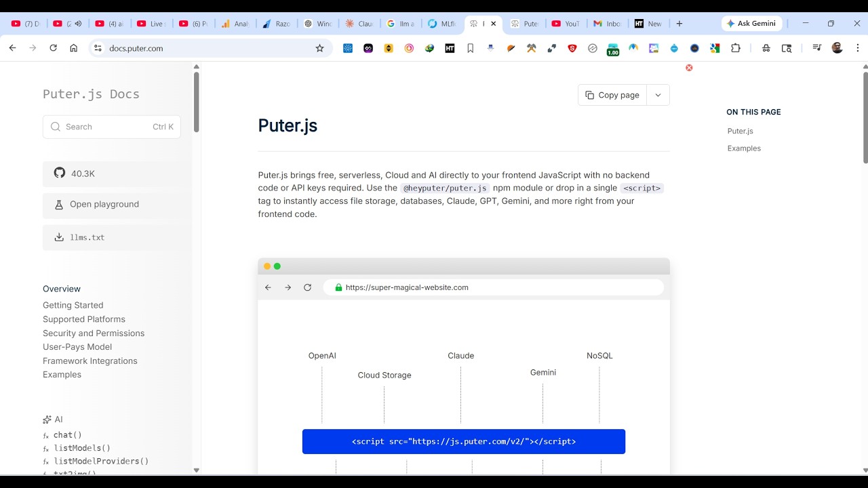The image size is (868, 488).
Task: Click the green 1.00 badge extension icon
Action: pos(613,49)
